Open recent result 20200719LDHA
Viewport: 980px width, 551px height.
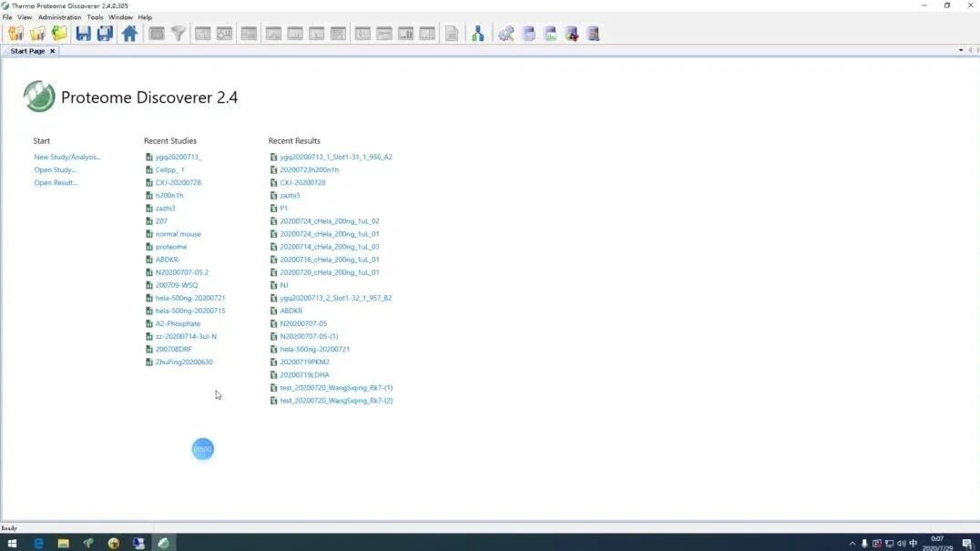pos(304,375)
